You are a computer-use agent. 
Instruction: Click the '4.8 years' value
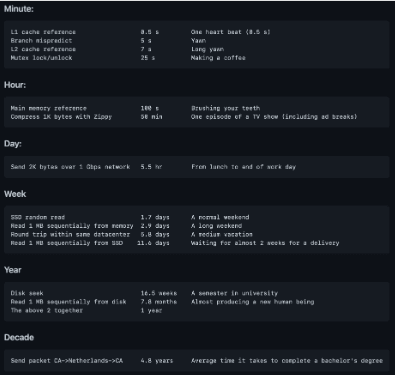point(157,361)
